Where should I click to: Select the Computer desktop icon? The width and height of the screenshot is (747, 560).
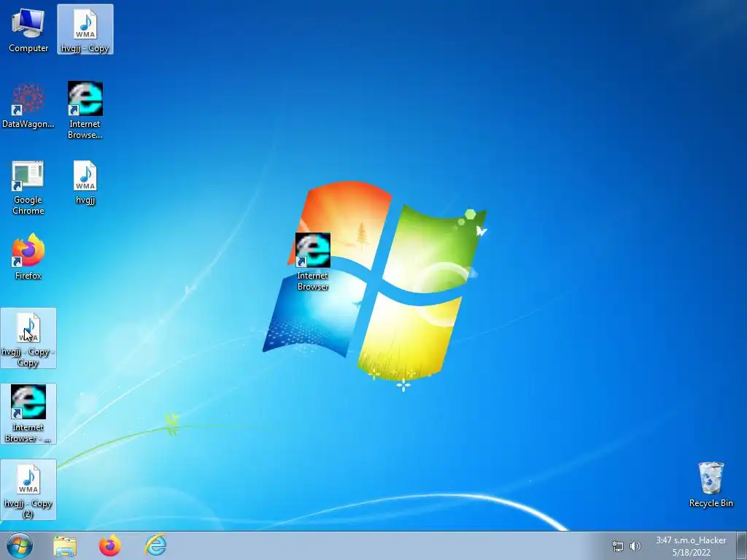tap(28, 29)
